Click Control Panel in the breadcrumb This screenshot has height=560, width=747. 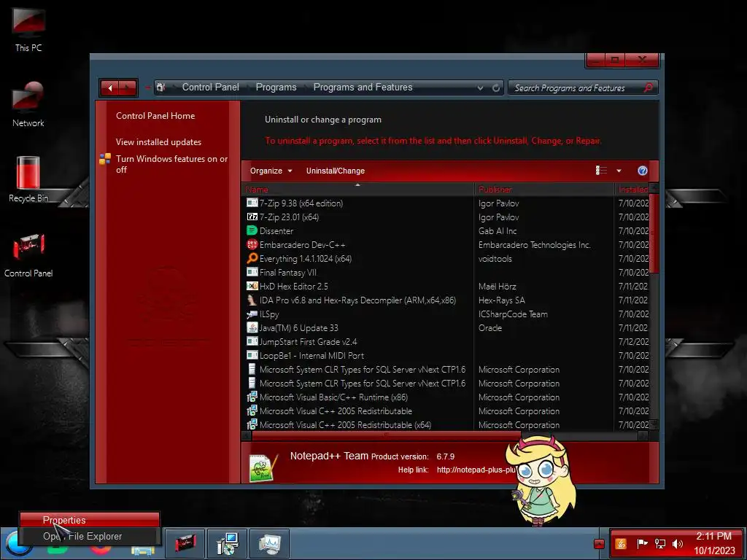coord(211,87)
